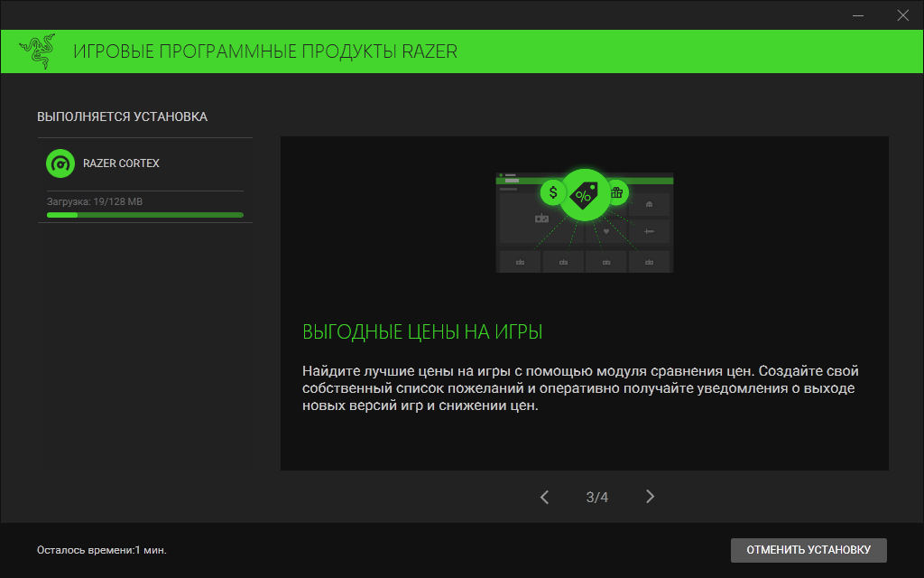The width and height of the screenshot is (924, 578).
Task: Click the Razer snake logo in the header
Action: (x=37, y=51)
